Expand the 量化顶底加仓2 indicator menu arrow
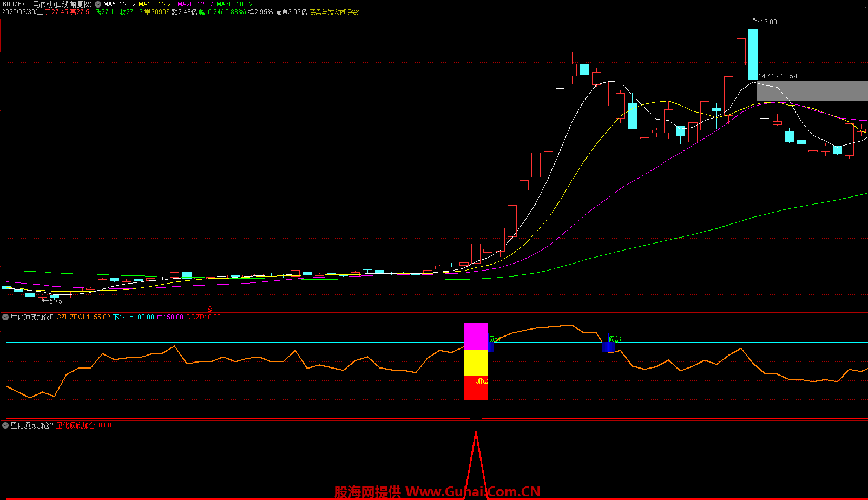The image size is (868, 500). [5, 426]
